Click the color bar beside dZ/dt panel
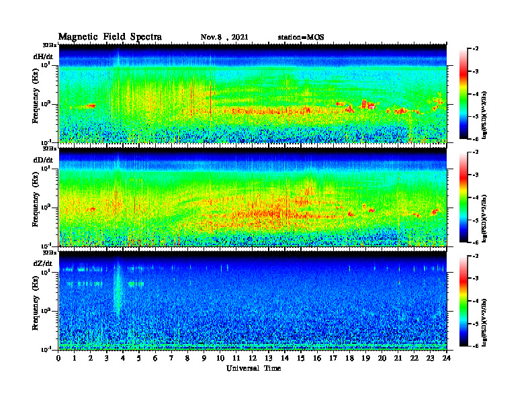Viewport: 532px width, 411px height. pyautogui.click(x=463, y=301)
